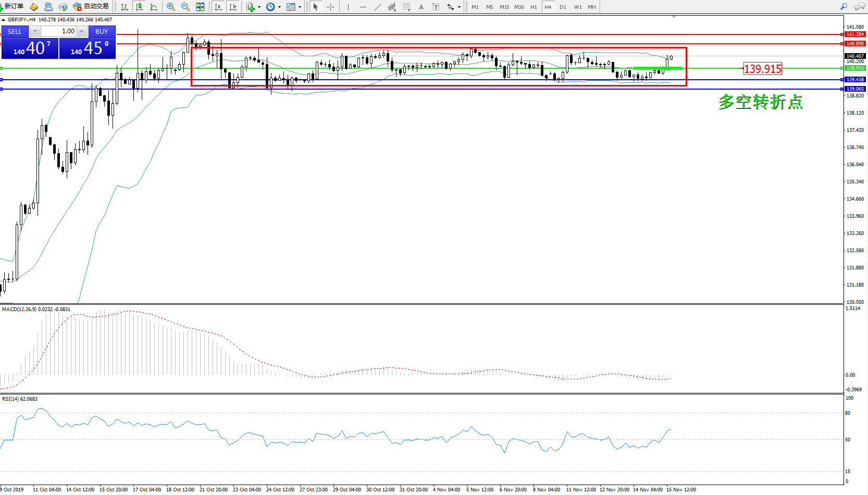868x495 pixels.
Task: Select the text label tool
Action: coord(421,7)
